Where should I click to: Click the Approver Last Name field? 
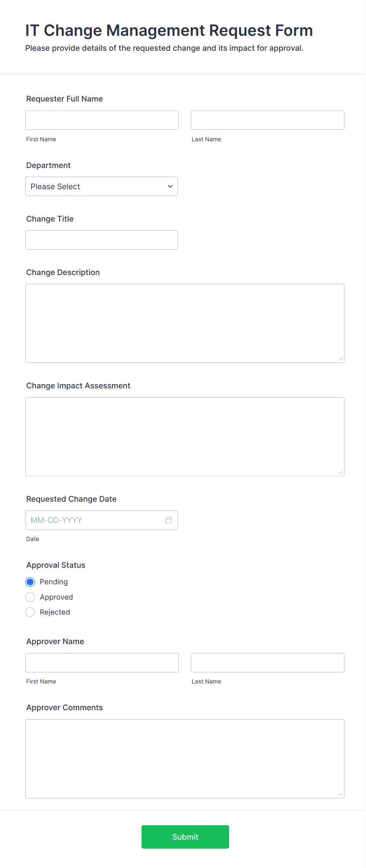[x=267, y=662]
